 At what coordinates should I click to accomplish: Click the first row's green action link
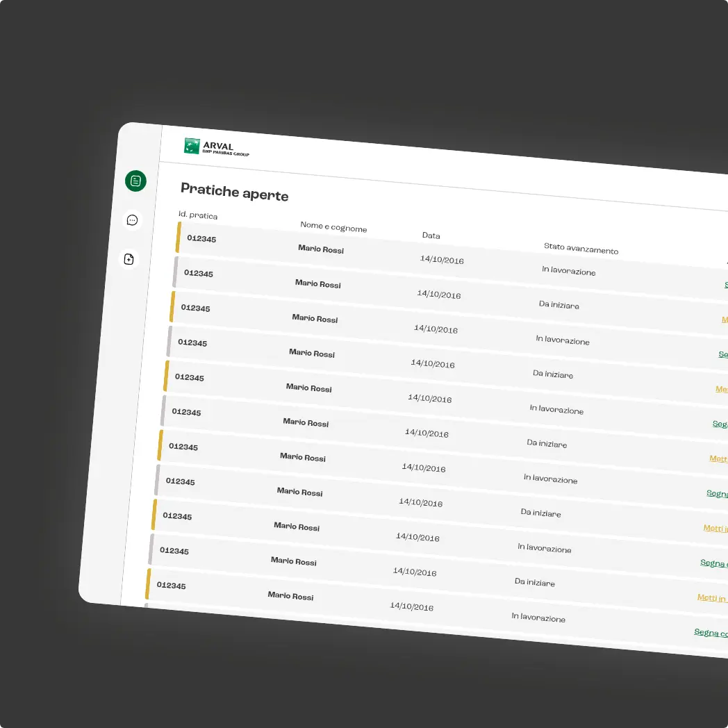pos(725,285)
